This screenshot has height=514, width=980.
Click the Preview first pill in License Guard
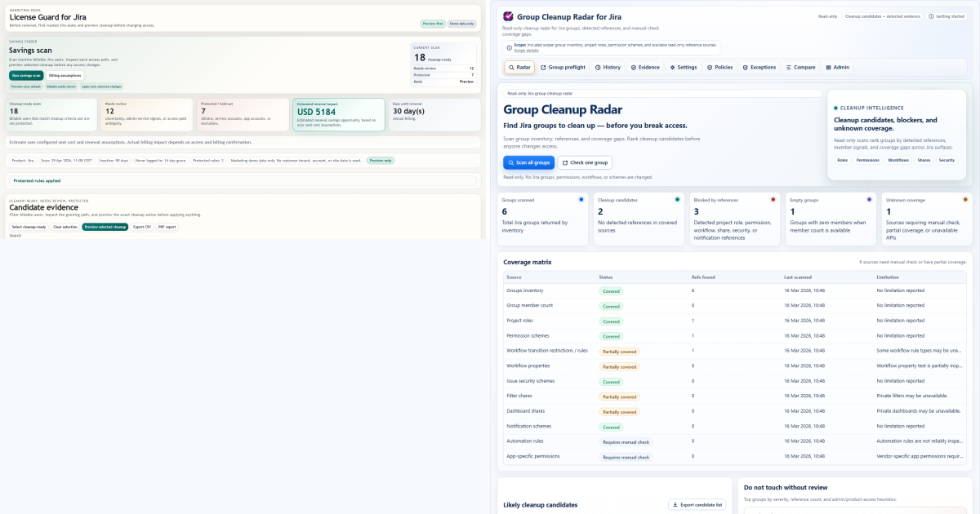click(433, 24)
